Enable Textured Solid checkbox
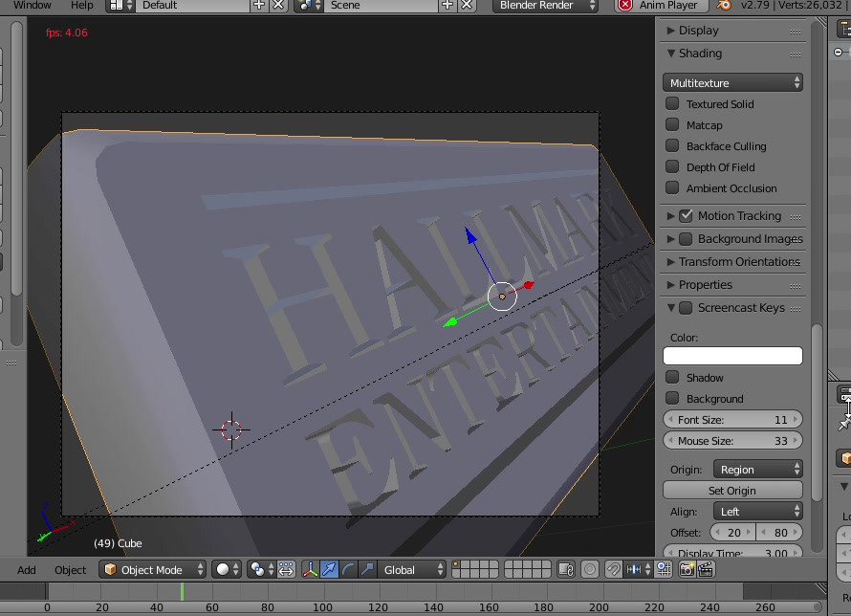 [x=672, y=103]
